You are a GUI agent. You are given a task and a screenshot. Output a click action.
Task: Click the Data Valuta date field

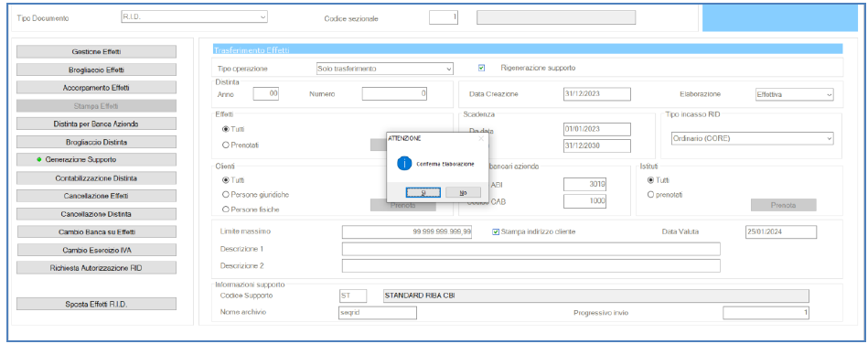click(x=781, y=231)
